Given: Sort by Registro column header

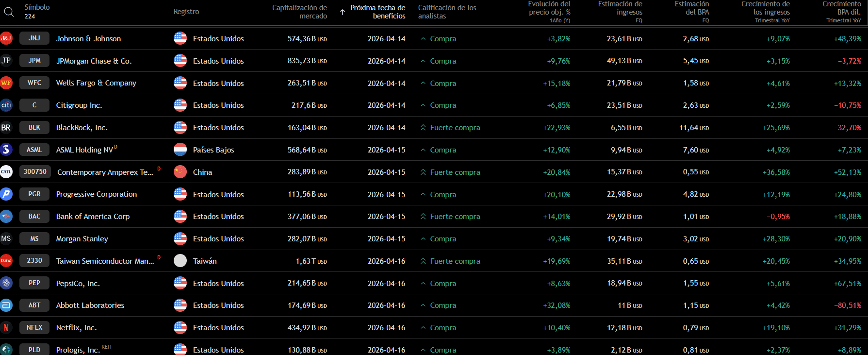Looking at the screenshot, I should point(186,12).
